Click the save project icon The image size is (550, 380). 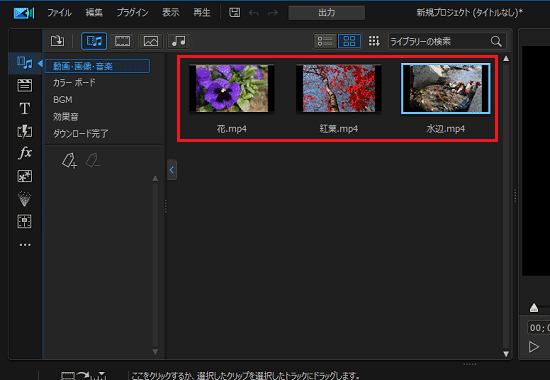click(234, 13)
